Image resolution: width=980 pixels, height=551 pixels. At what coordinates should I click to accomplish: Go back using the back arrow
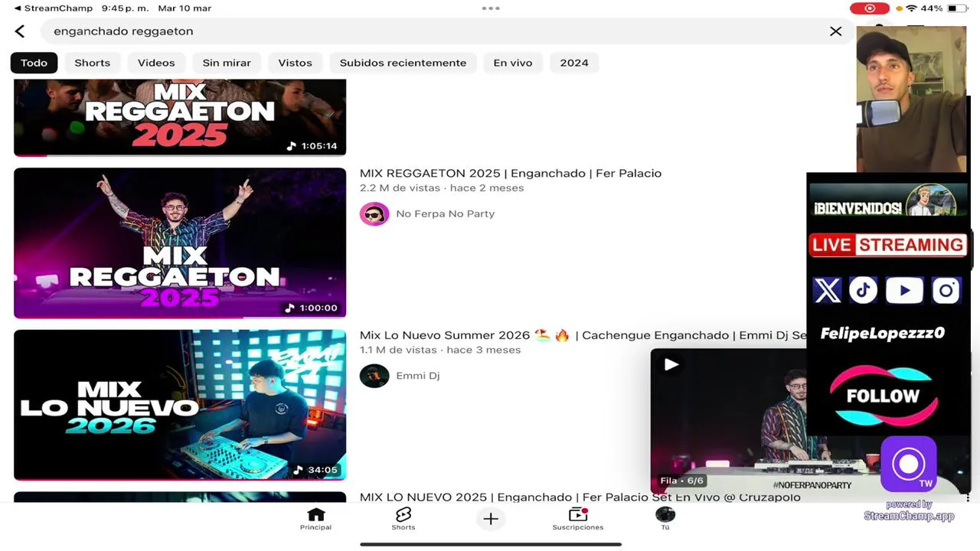tap(20, 31)
